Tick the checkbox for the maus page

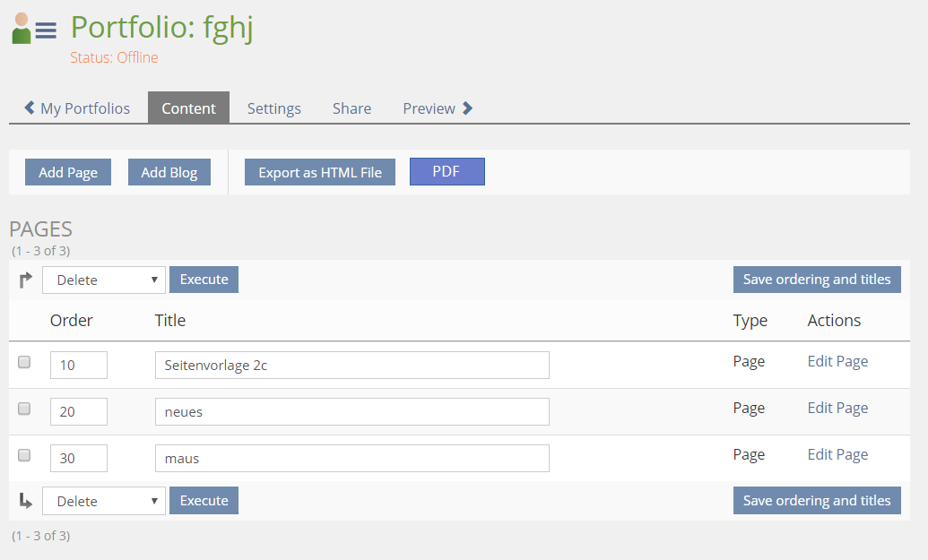[25, 455]
